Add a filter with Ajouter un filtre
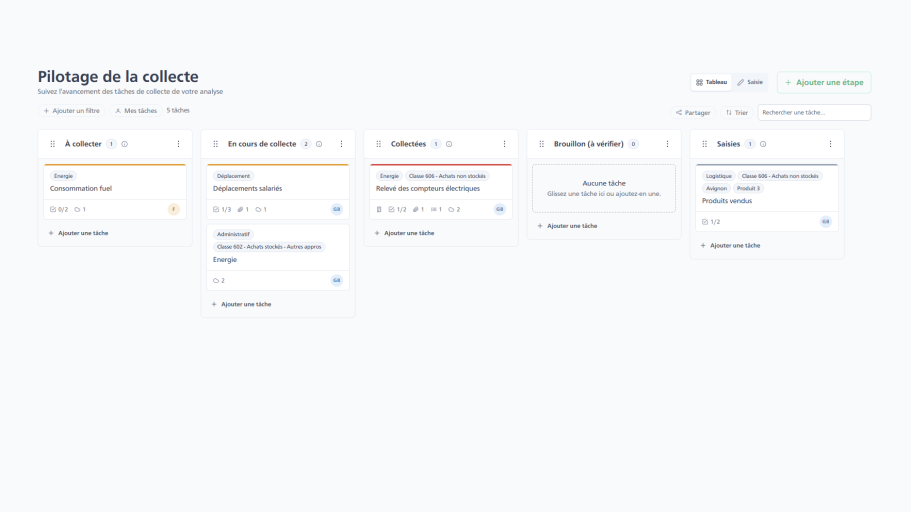 pyautogui.click(x=71, y=110)
